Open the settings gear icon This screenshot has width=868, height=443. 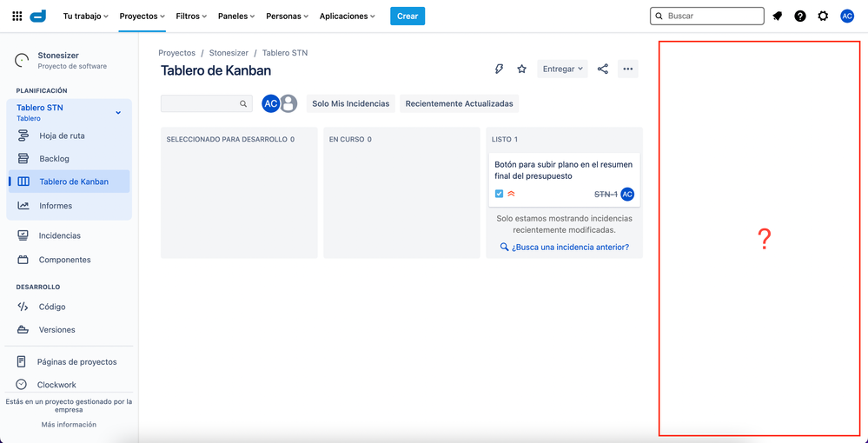tap(823, 16)
